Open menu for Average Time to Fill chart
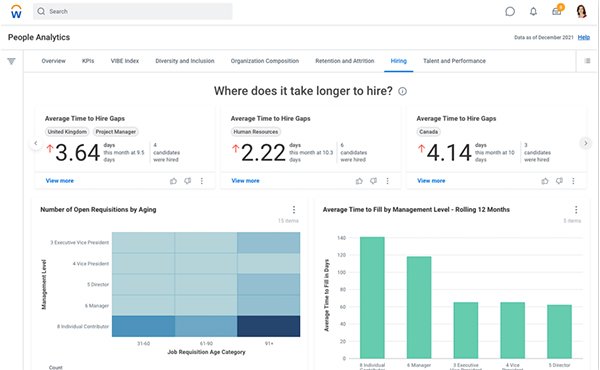This screenshot has height=370, width=600. (576, 210)
